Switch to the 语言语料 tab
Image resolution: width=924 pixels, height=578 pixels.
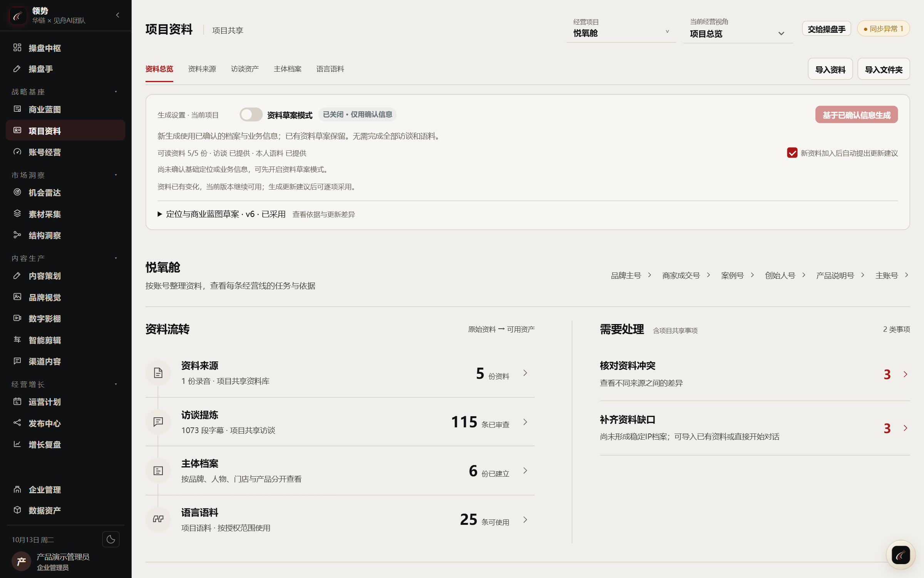(x=330, y=69)
